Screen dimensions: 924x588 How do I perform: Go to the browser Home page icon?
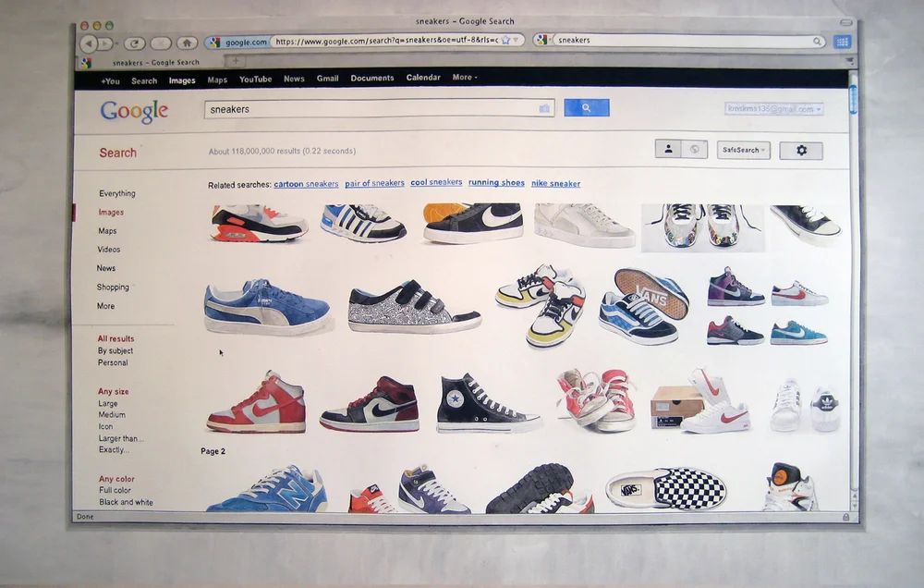187,43
